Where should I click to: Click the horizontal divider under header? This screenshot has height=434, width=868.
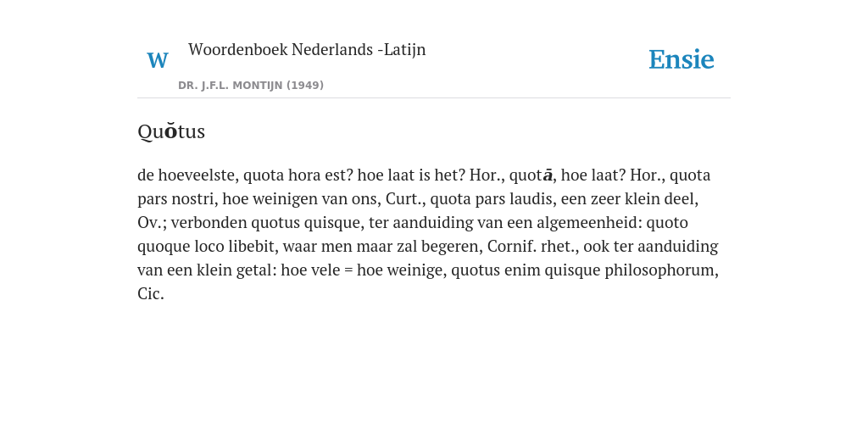click(x=434, y=98)
